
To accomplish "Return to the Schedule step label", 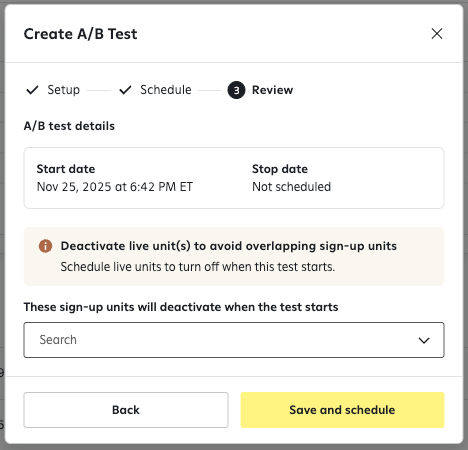I will pyautogui.click(x=166, y=90).
